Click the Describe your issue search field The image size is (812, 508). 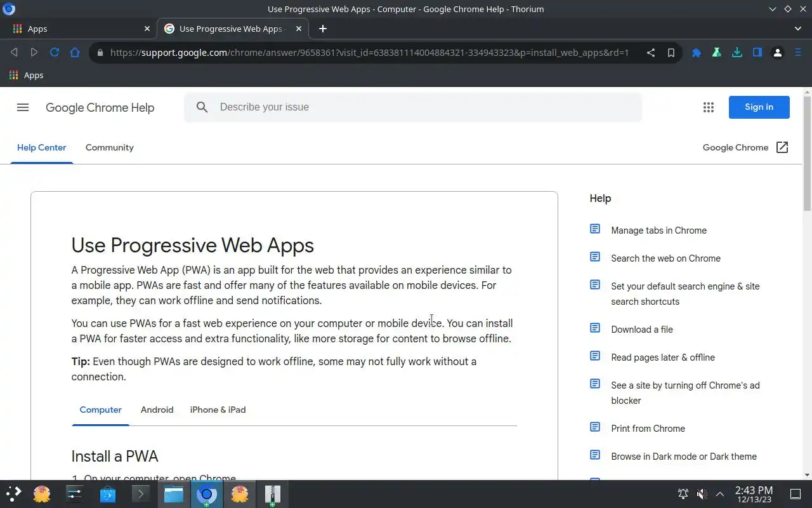click(413, 107)
